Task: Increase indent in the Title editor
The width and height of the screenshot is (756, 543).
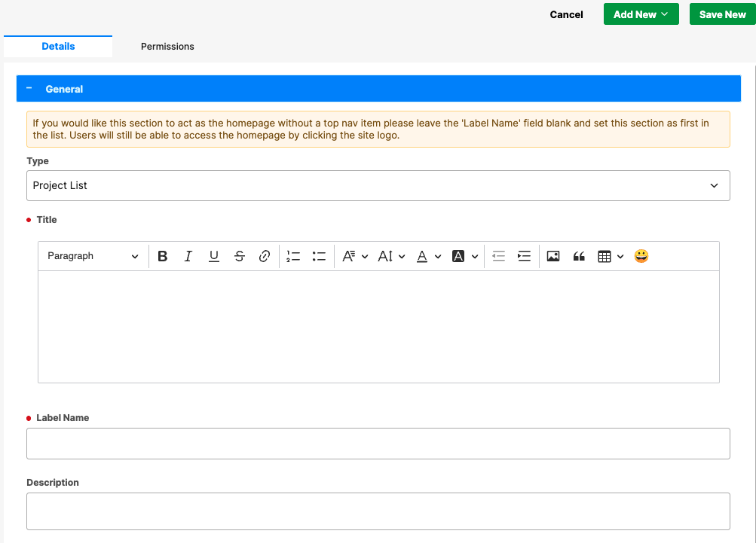Action: point(524,256)
